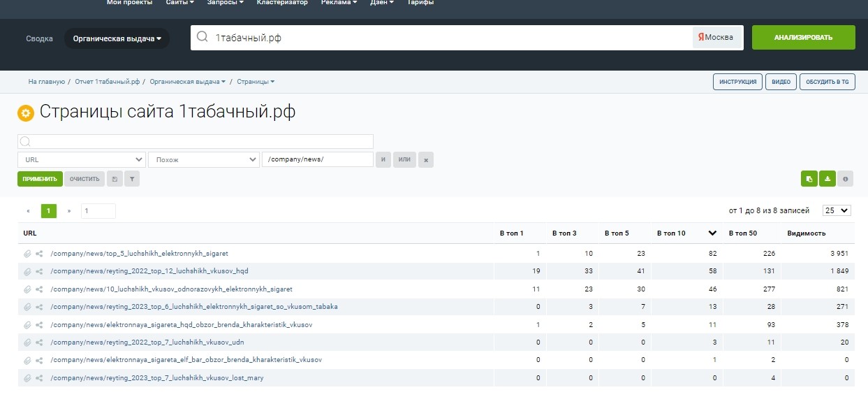Open the Похож condition dropdown
868x397 pixels.
click(204, 159)
